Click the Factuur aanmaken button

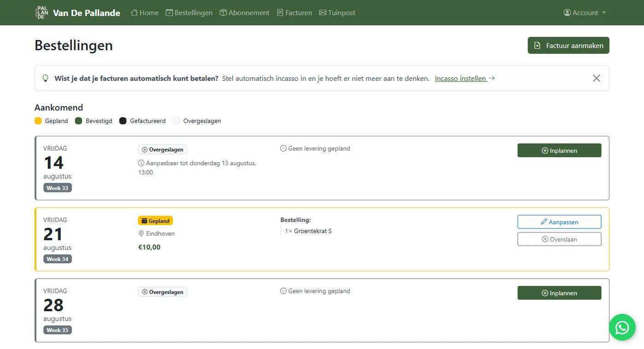(569, 46)
